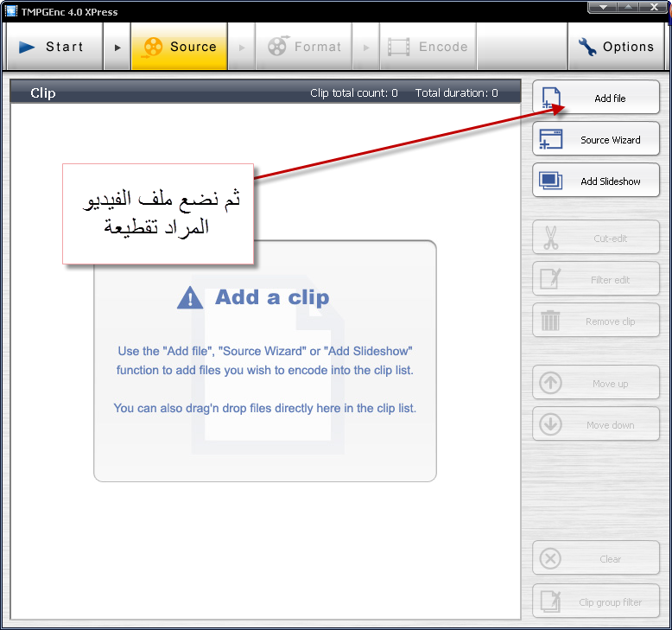Click the Clip panel header label
Screen dimensions: 672x630
[x=43, y=93]
